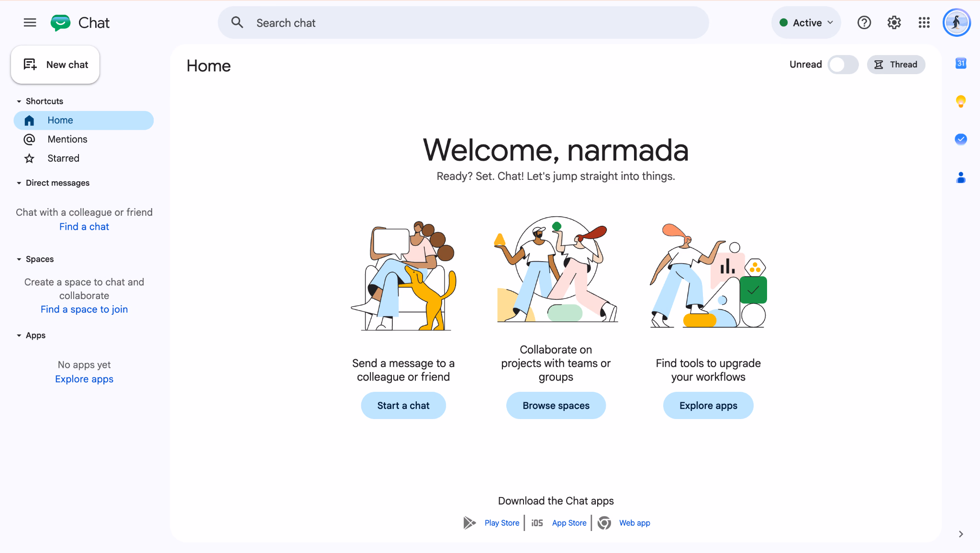Click the workflow tools illustration
Viewport: 980px width, 553px height.
coord(708,276)
